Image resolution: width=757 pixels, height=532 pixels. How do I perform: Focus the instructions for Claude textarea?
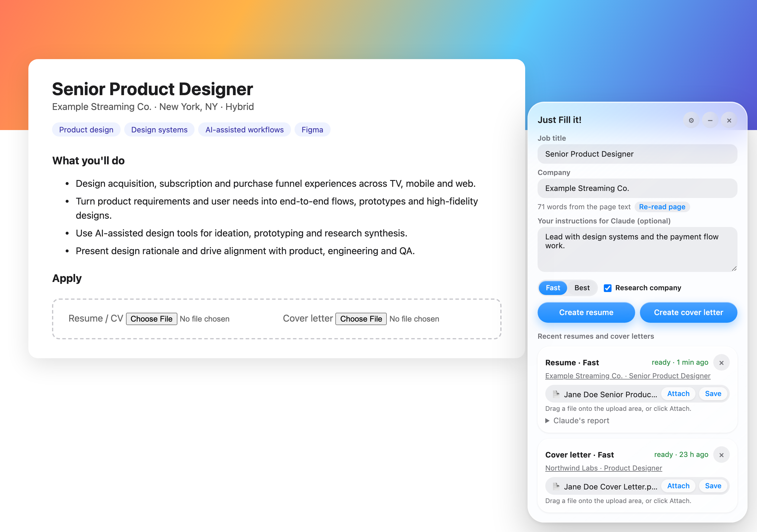pos(637,249)
